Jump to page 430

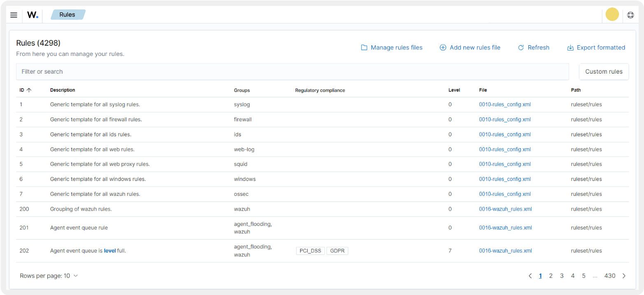tap(610, 276)
